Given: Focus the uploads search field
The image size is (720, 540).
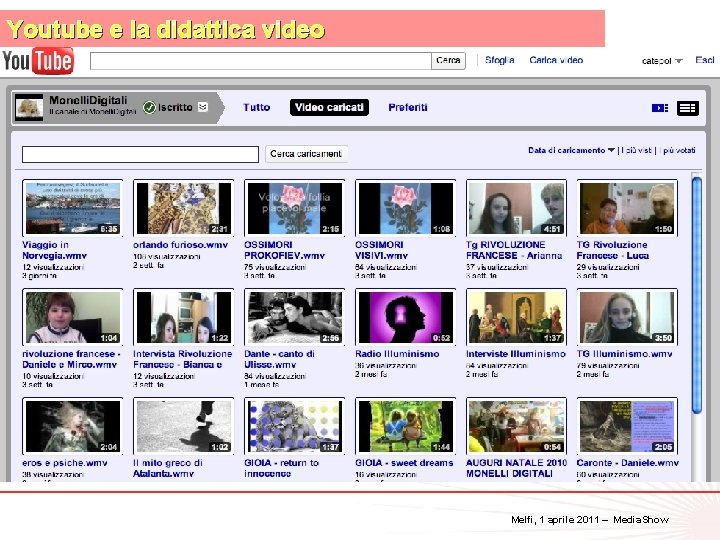Looking at the screenshot, I should coord(141,154).
